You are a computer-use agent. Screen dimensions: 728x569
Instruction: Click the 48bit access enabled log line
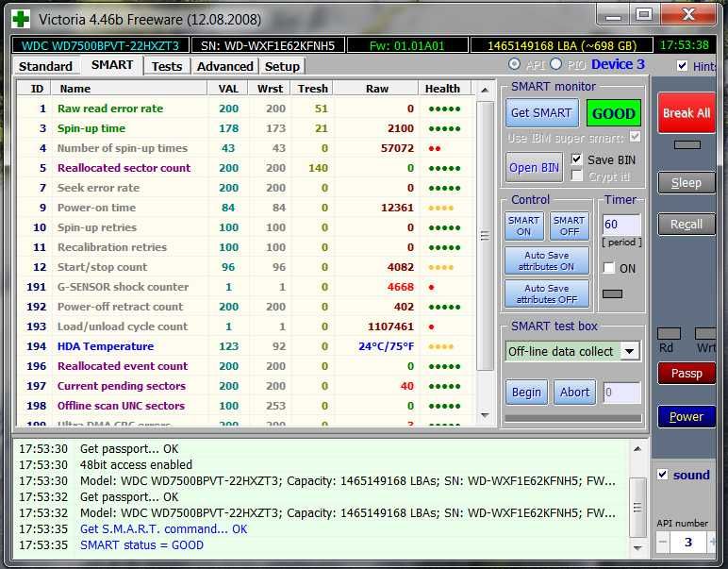(x=136, y=464)
